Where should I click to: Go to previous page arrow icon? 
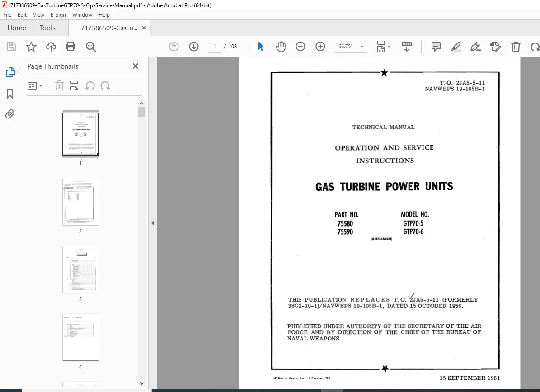pos(174,47)
